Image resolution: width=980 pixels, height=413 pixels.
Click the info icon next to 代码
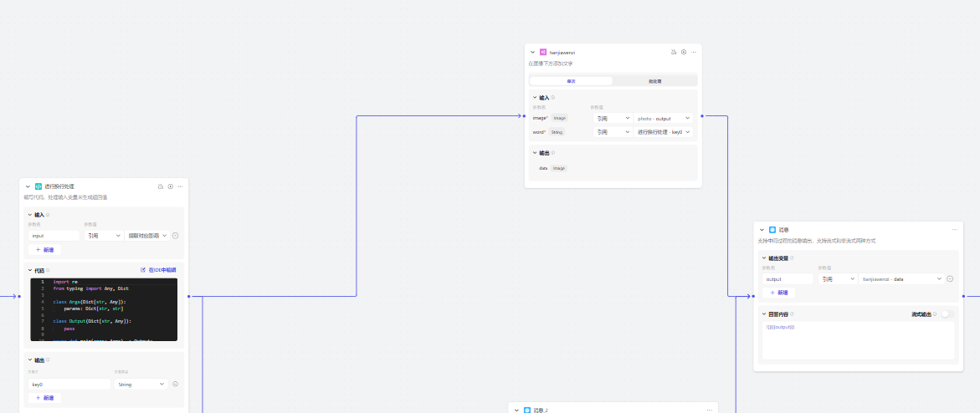[48, 270]
